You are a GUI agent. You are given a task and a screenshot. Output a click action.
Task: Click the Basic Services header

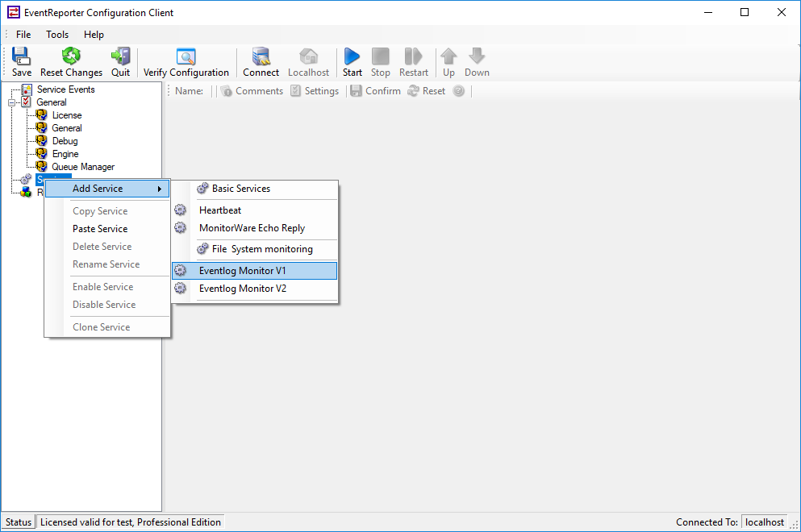point(241,189)
